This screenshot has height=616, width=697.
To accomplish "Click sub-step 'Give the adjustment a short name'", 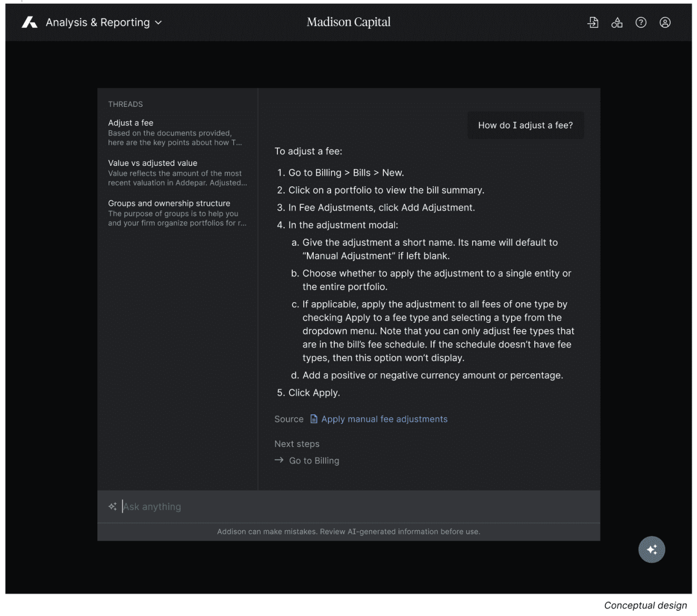I will 430,249.
